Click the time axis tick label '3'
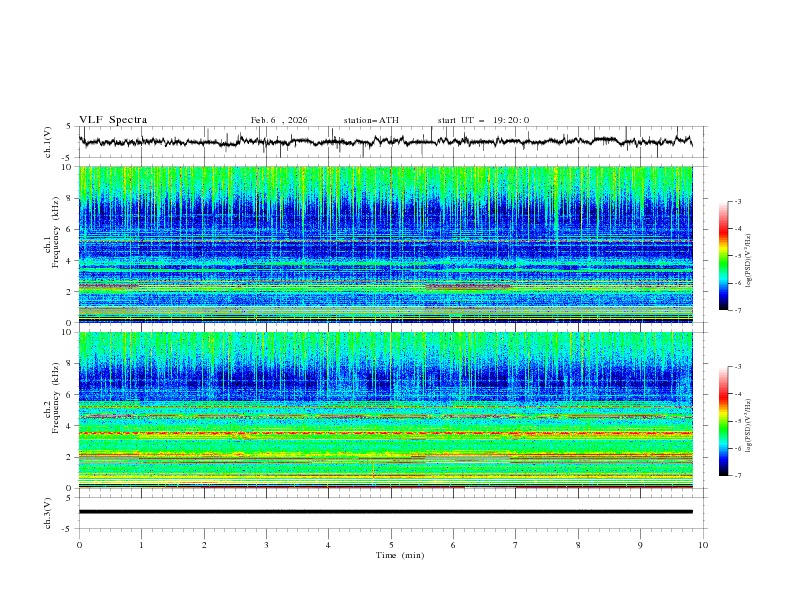This screenshot has height=612, width=792. coord(266,545)
